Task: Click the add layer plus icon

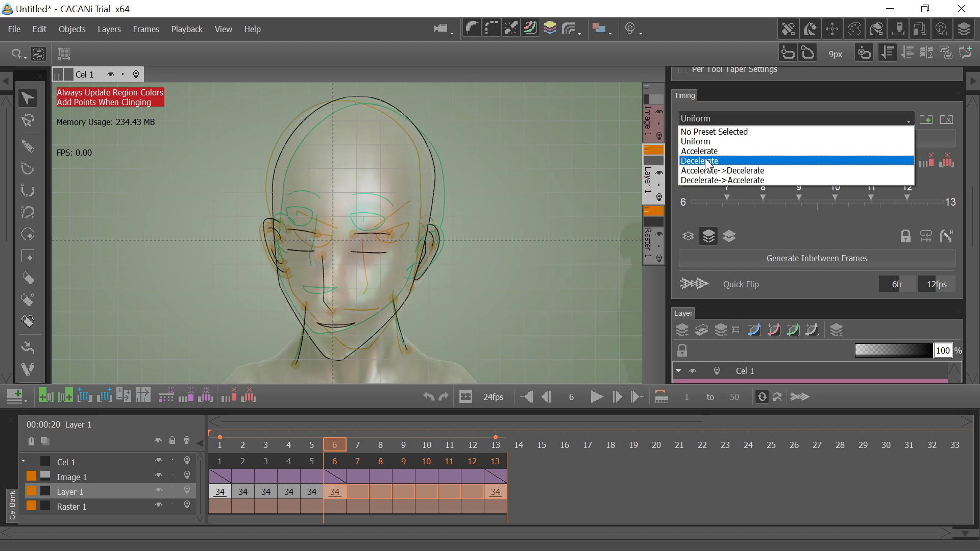Action: point(16,396)
